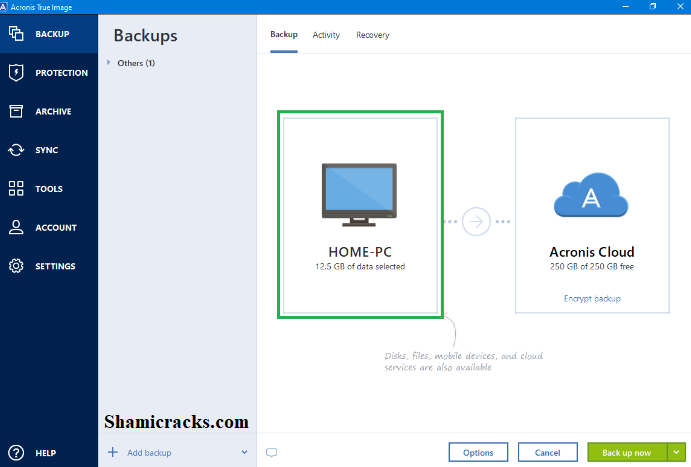Click the Protection shield icon
Screen dimensions: 691x467
[x=16, y=73]
